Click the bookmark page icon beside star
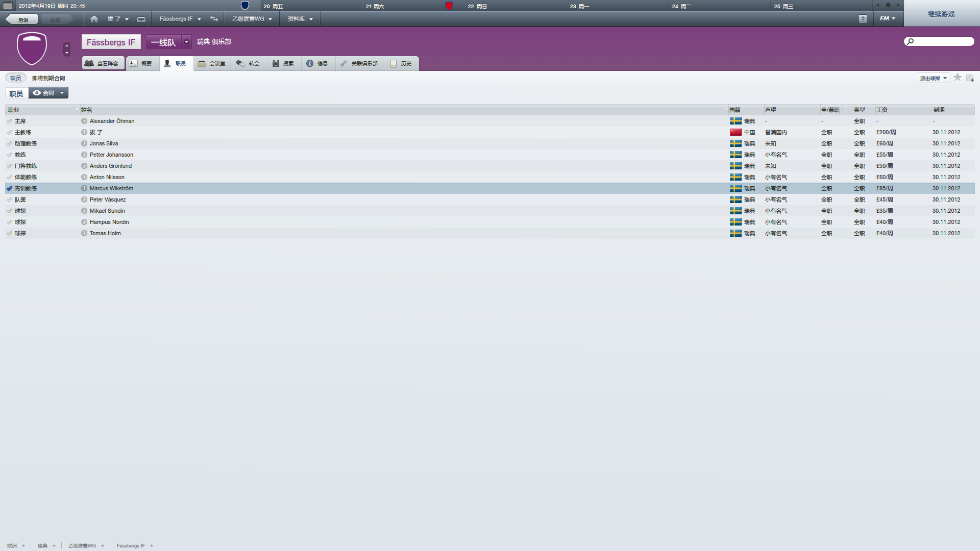980x551 pixels. click(x=970, y=78)
